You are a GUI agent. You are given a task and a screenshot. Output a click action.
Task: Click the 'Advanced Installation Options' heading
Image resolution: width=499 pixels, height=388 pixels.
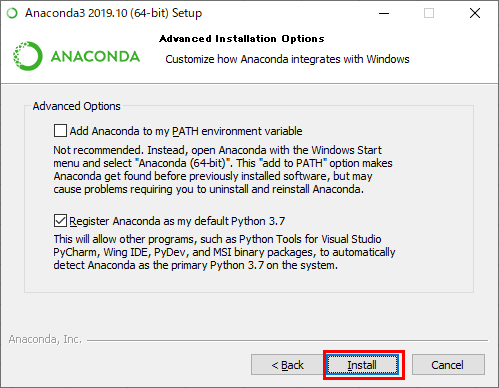[x=242, y=39]
